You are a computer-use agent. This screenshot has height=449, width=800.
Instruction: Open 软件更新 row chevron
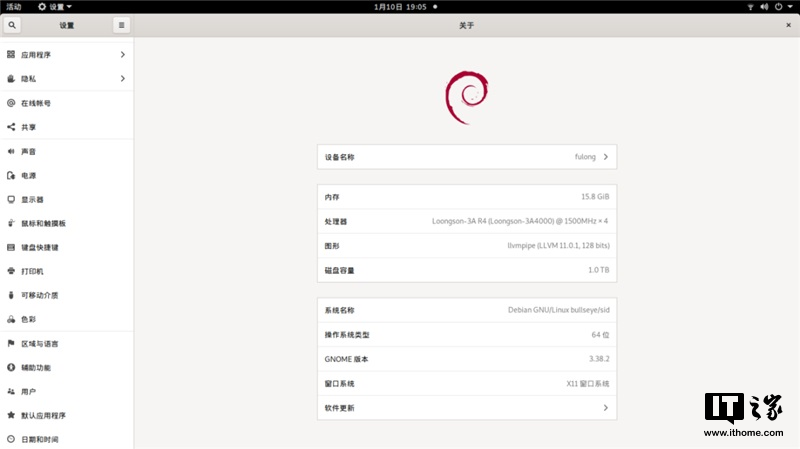(x=606, y=408)
